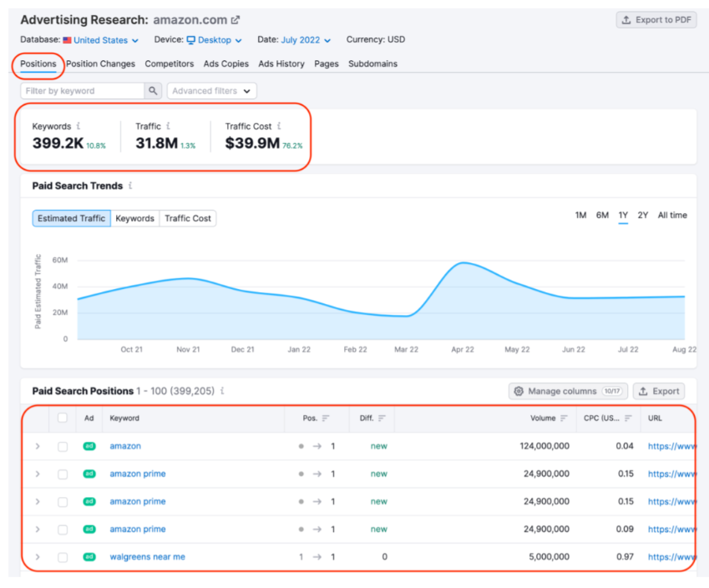Switch to the Positions tab

coord(38,63)
